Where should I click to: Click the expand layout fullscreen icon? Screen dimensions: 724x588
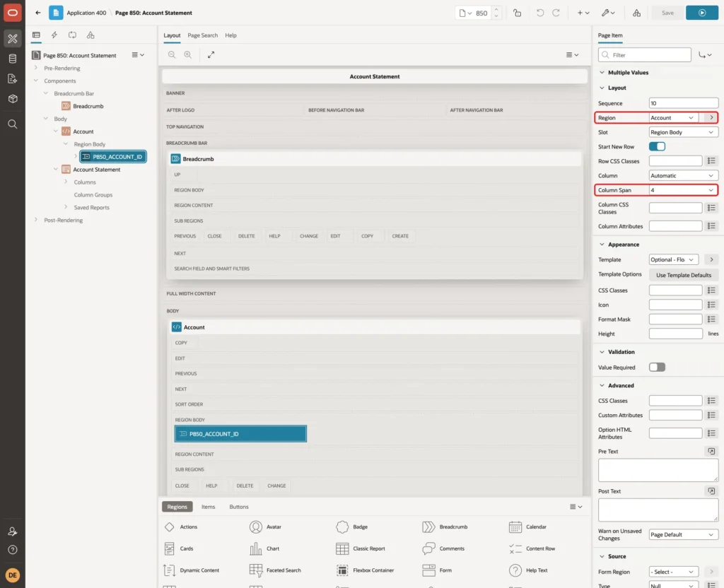click(x=211, y=54)
